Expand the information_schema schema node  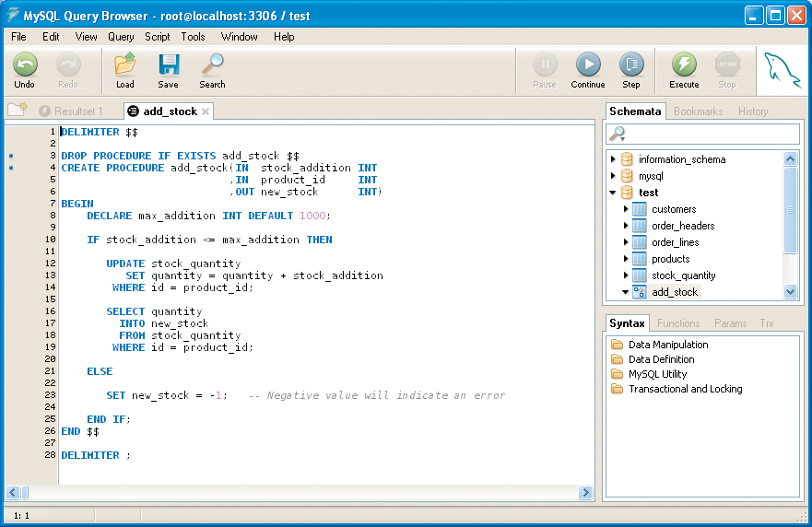613,158
